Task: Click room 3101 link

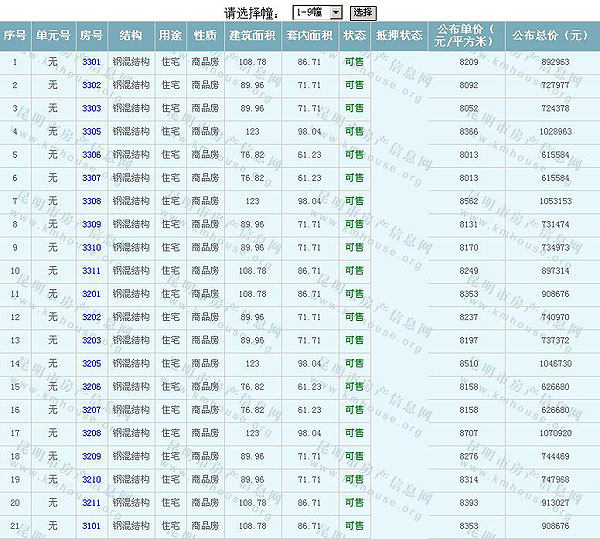Action: [x=91, y=525]
